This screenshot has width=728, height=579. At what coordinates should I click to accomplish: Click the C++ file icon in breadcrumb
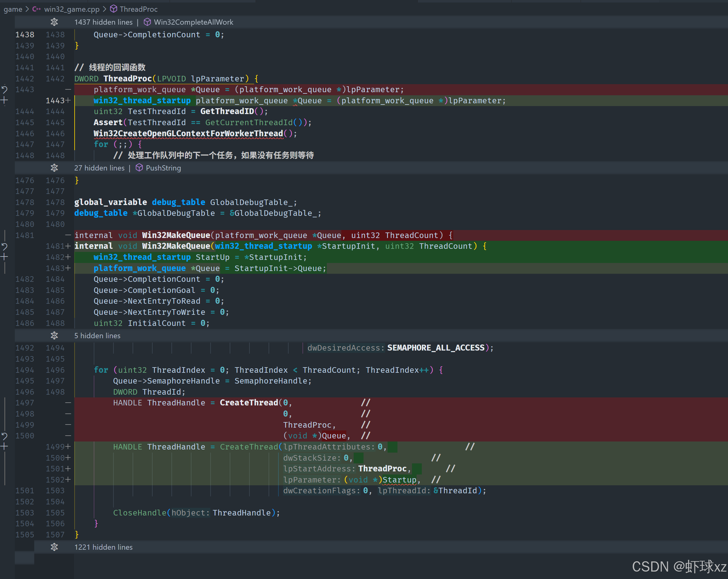tap(36, 9)
